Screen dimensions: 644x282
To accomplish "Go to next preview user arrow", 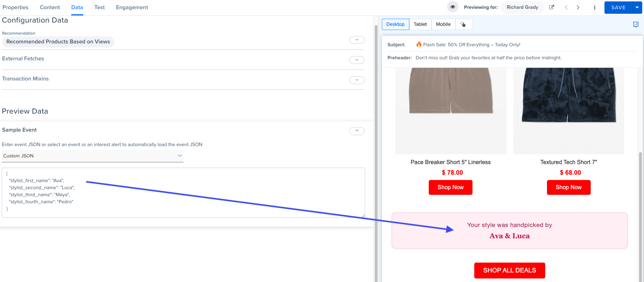I will pyautogui.click(x=578, y=7).
